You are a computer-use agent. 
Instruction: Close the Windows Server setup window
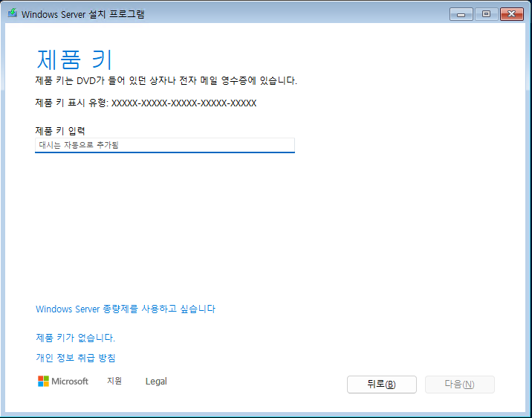click(x=512, y=14)
